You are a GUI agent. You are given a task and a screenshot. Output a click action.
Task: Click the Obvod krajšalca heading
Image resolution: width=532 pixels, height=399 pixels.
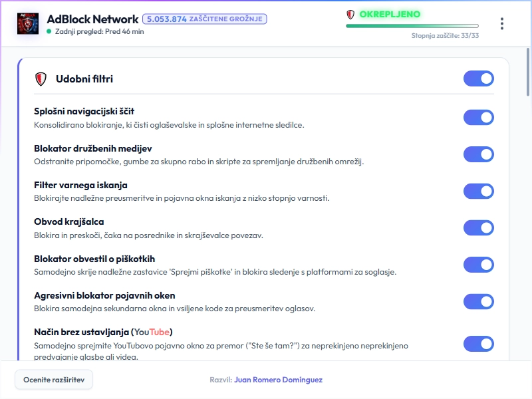(69, 221)
